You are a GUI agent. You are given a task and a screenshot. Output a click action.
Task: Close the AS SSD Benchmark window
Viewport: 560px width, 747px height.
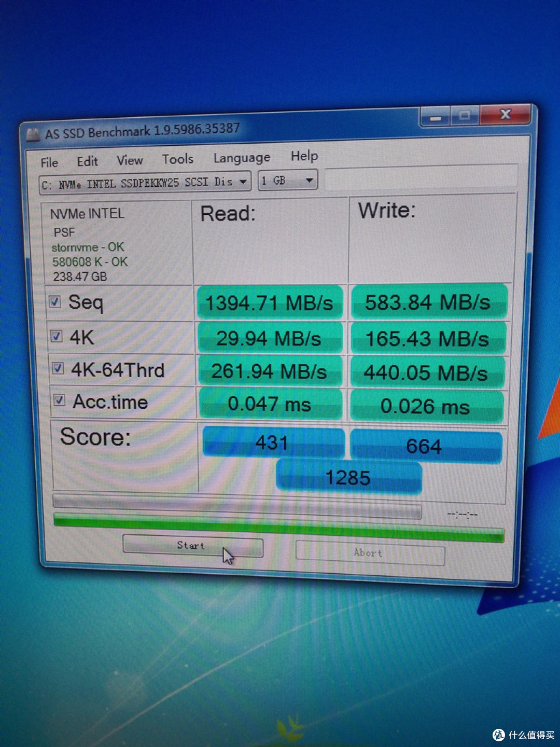click(x=505, y=114)
